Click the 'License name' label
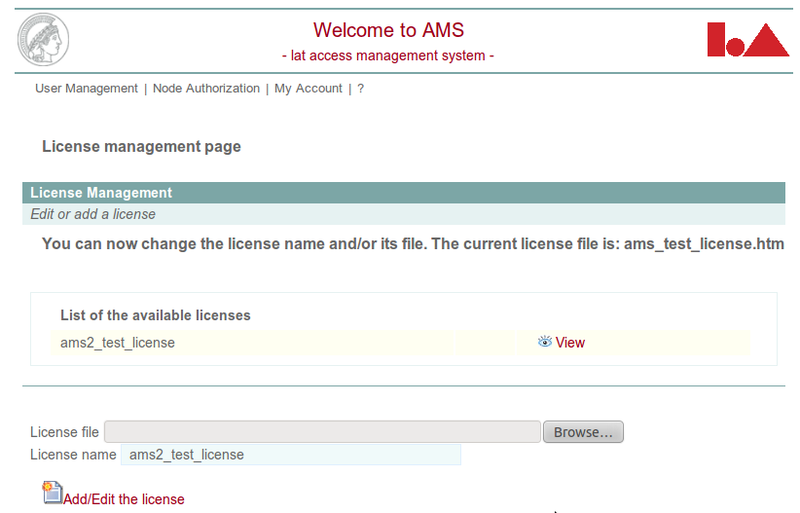Image resolution: width=800 pixels, height=513 pixels. tap(73, 454)
